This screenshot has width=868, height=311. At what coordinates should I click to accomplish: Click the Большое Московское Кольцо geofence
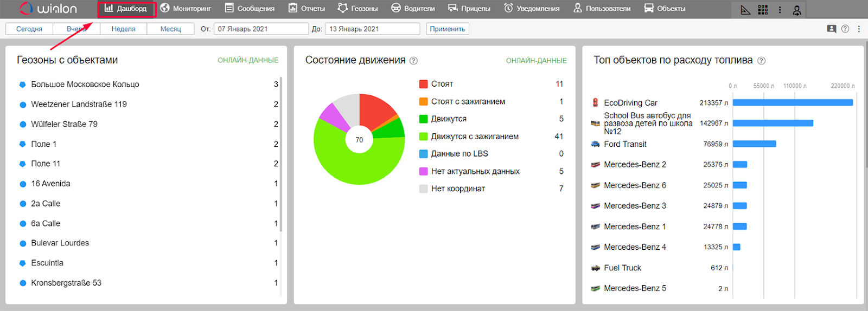pos(85,84)
